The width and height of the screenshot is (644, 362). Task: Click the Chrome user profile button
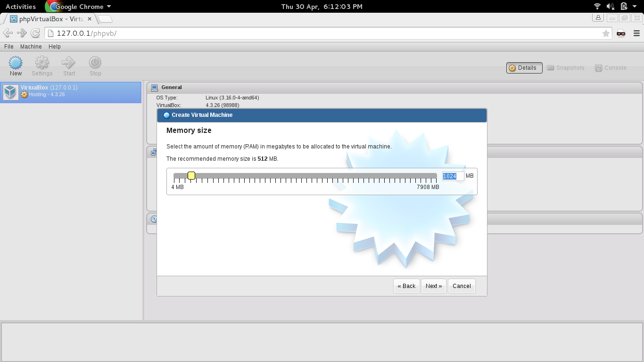pyautogui.click(x=598, y=18)
